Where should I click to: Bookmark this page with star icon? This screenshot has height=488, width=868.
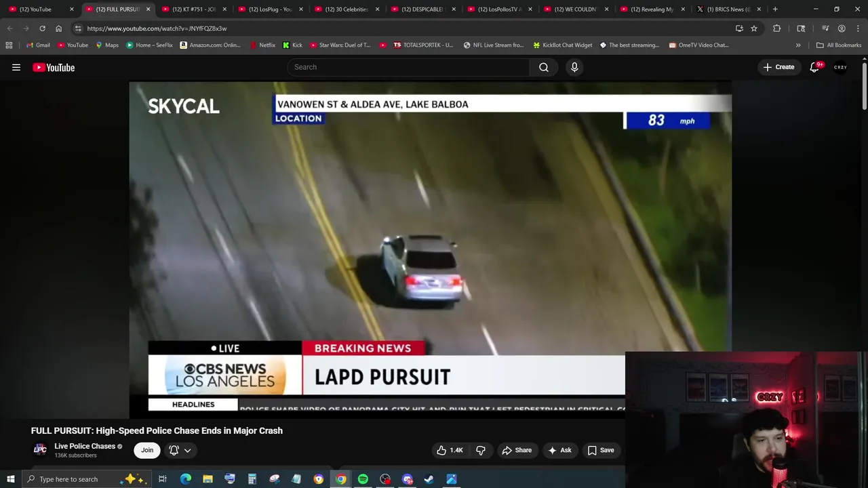(753, 28)
